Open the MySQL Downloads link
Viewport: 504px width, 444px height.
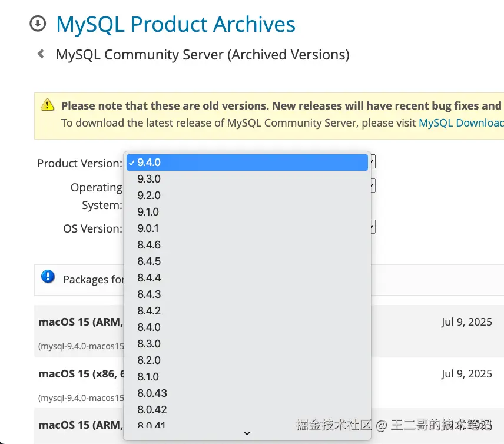pos(461,123)
